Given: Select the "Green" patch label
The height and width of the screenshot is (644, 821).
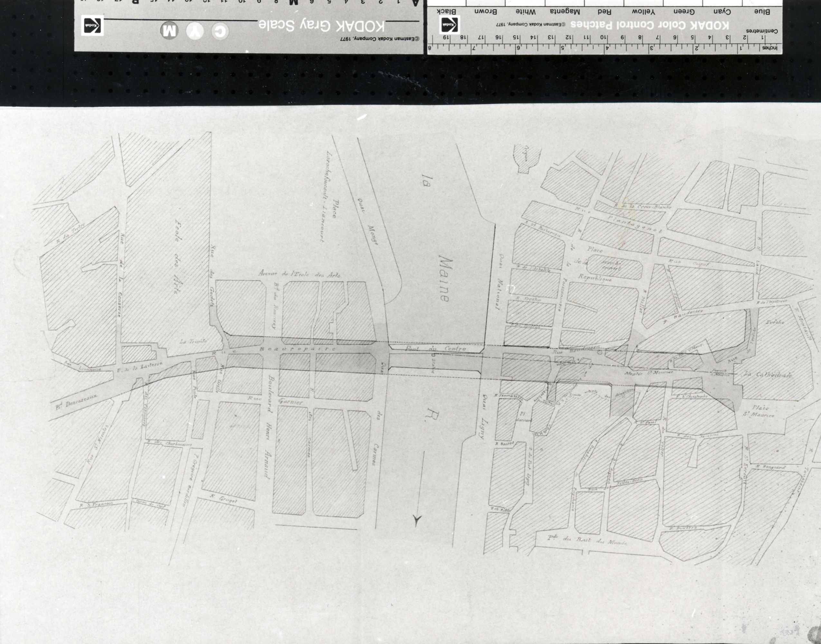Looking at the screenshot, I should [x=684, y=12].
